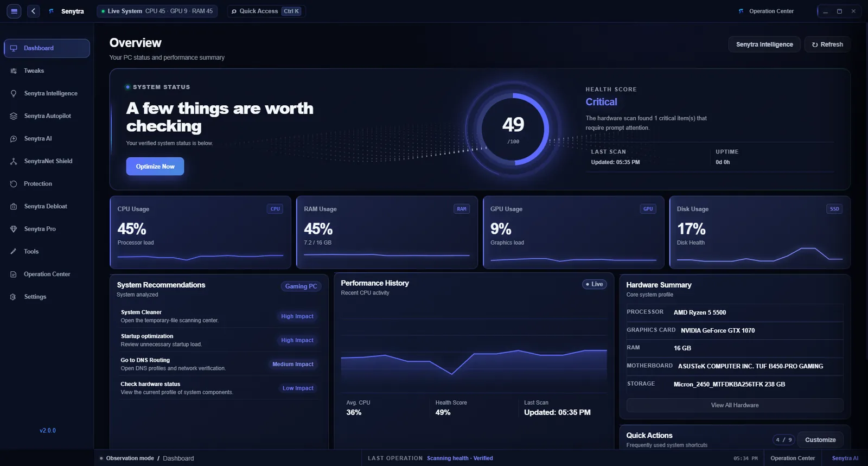The height and width of the screenshot is (466, 868).
Task: Click Scanning health · Verified status text
Action: click(460, 458)
